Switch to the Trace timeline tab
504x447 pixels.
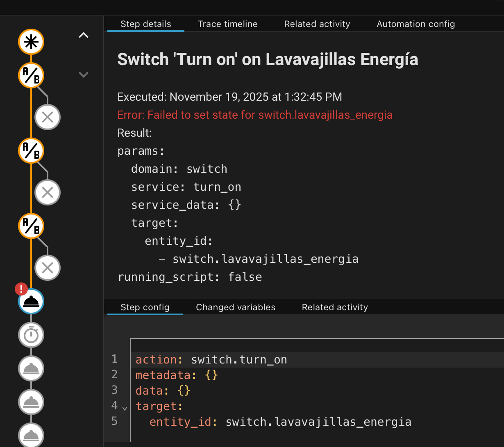(227, 24)
